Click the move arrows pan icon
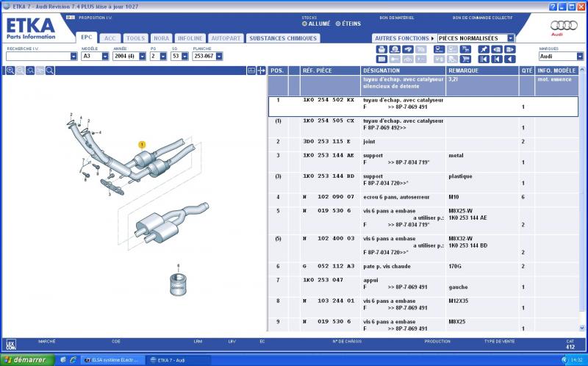The height and width of the screenshot is (366, 588). point(261,71)
